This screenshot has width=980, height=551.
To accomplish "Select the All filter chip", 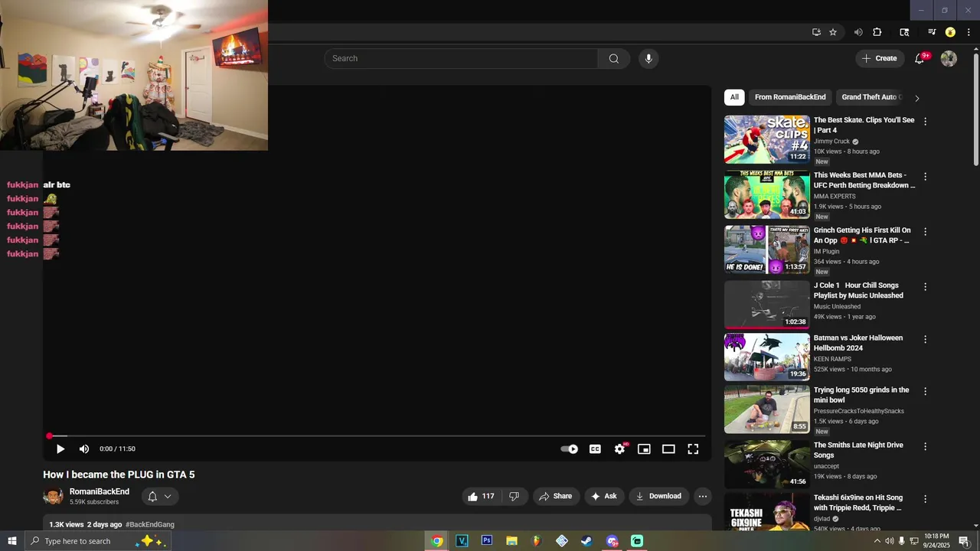I will [x=734, y=97].
